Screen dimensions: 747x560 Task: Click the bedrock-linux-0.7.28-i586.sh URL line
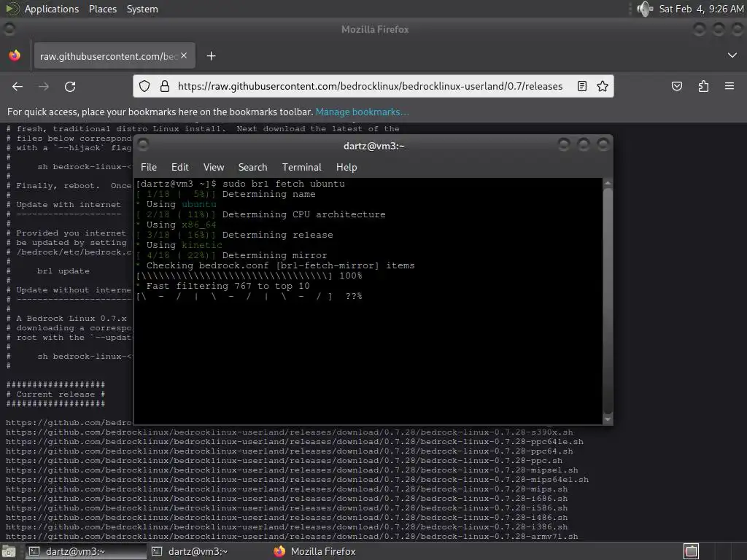pos(287,508)
